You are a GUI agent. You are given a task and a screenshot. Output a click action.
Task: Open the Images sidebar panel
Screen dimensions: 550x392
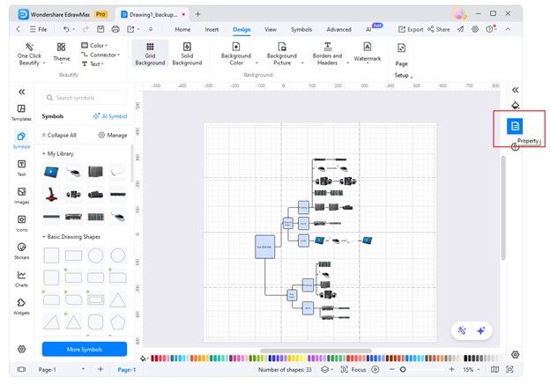(x=21, y=196)
